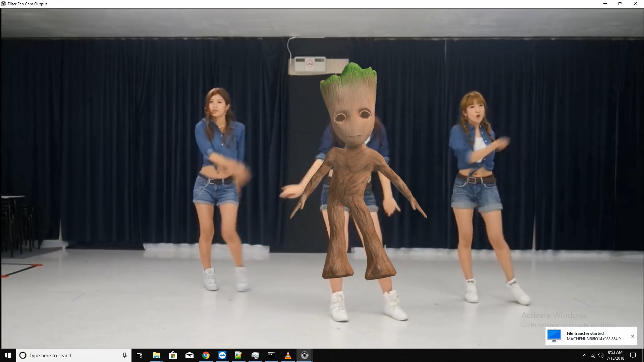The width and height of the screenshot is (644, 362).
Task: Switch to VLC media player
Action: click(288, 355)
